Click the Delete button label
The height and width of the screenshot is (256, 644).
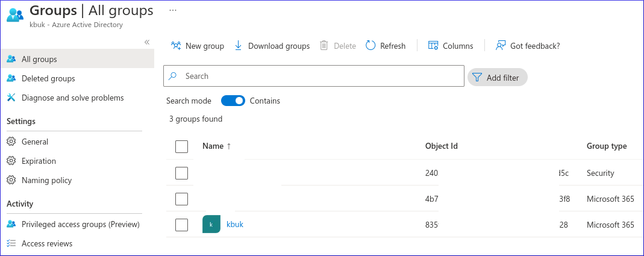tap(345, 46)
